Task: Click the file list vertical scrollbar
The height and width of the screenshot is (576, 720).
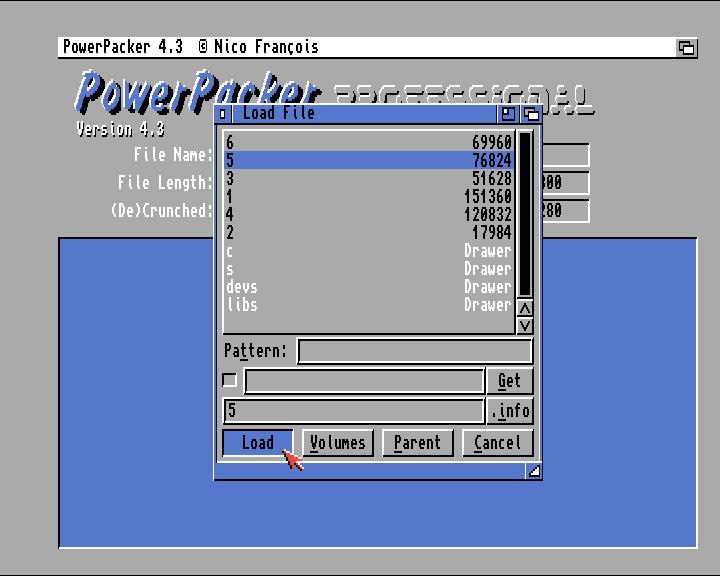Action: 525,213
